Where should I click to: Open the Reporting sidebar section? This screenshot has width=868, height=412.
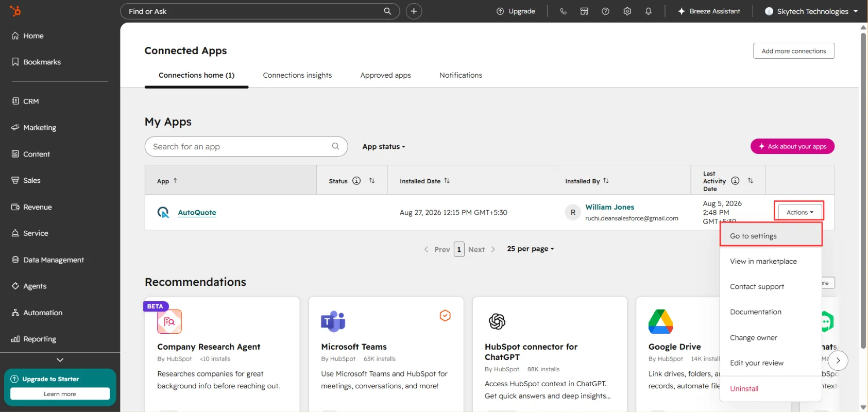pos(34,339)
